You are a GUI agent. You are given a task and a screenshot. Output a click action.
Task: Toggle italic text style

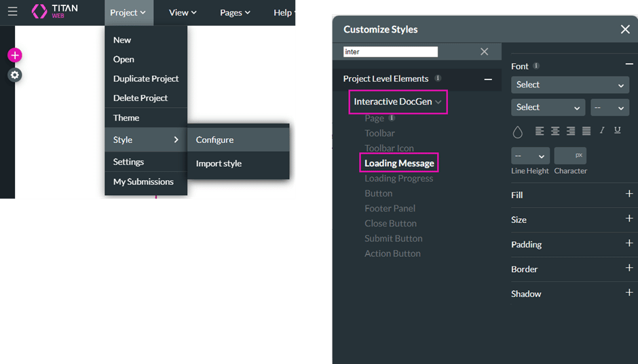click(602, 131)
